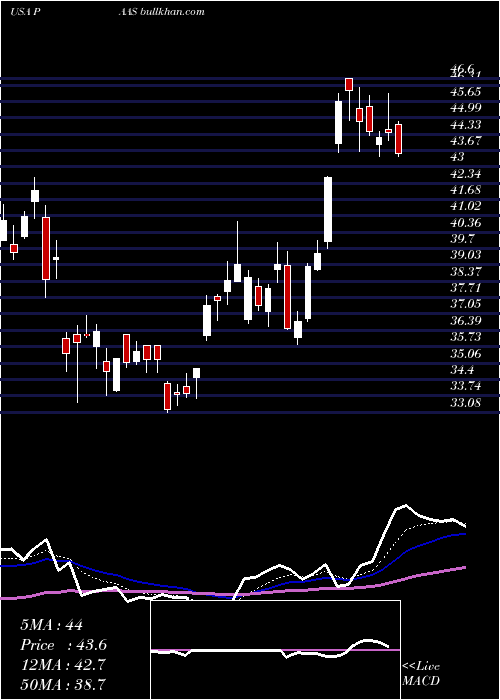Select the 44.99 price level label

click(x=466, y=108)
